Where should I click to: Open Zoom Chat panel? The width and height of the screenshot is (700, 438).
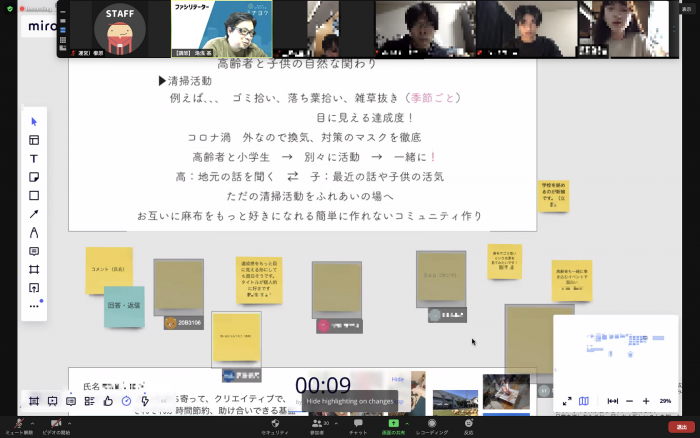point(358,426)
